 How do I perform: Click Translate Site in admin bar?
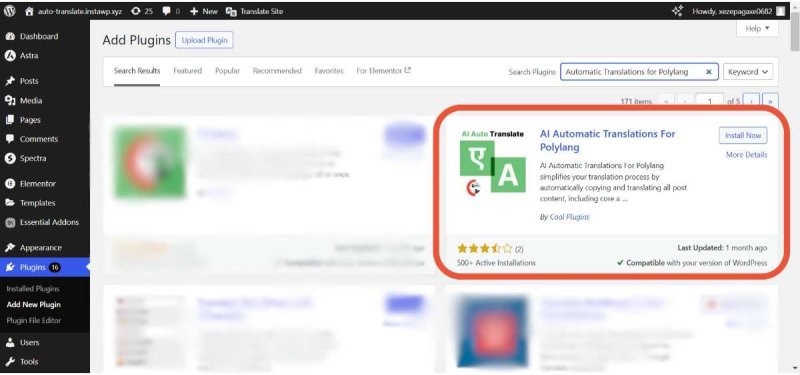point(254,11)
